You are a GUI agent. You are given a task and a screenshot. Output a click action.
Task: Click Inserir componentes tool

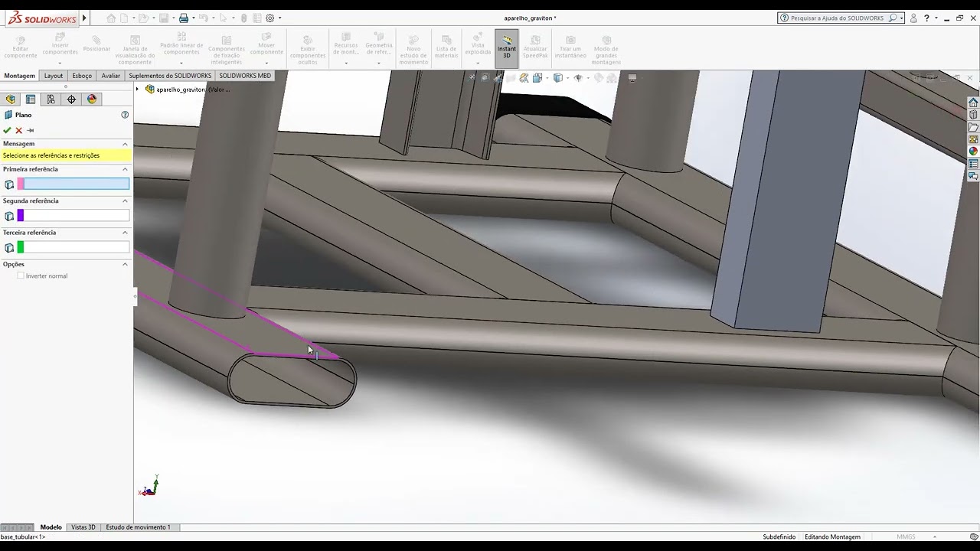[60, 47]
